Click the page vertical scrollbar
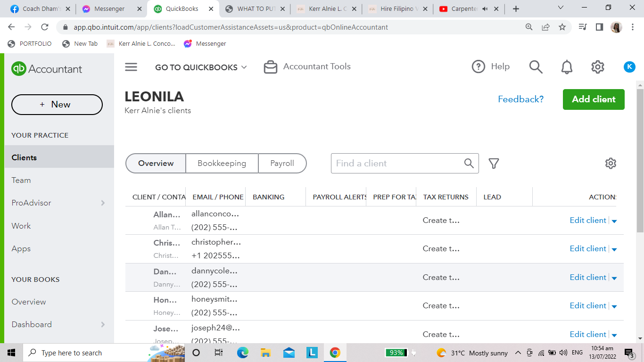Screen dimensions: 644x362 [640, 160]
